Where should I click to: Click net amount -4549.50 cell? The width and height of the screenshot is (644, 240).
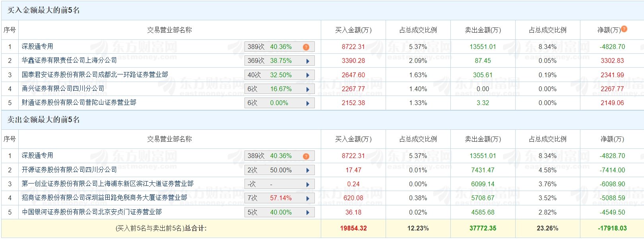612,213
